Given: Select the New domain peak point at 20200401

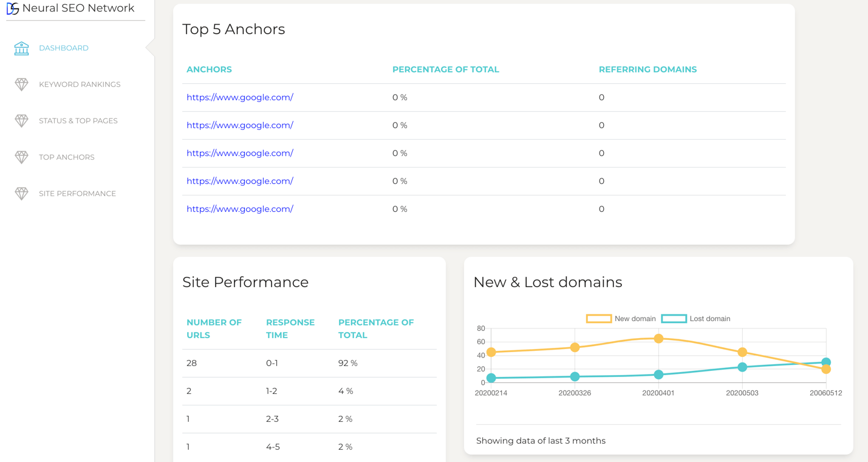Looking at the screenshot, I should (658, 339).
